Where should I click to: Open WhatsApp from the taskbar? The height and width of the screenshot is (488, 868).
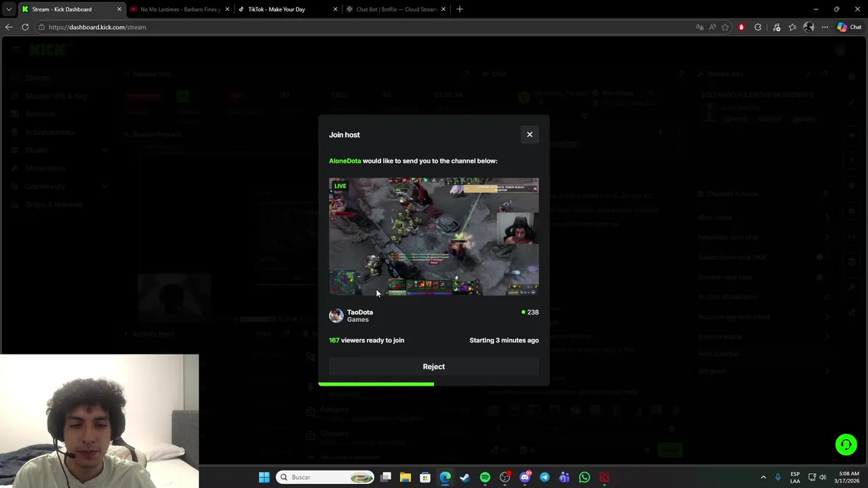click(585, 477)
